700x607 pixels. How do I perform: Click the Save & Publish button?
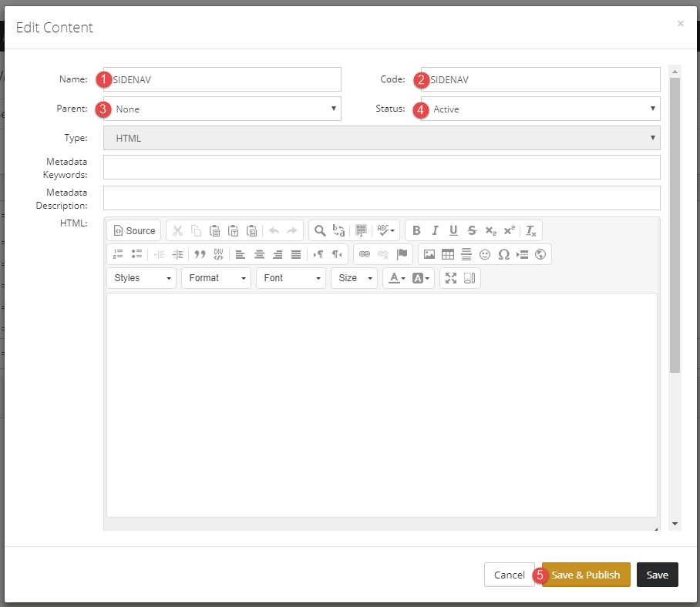click(586, 575)
